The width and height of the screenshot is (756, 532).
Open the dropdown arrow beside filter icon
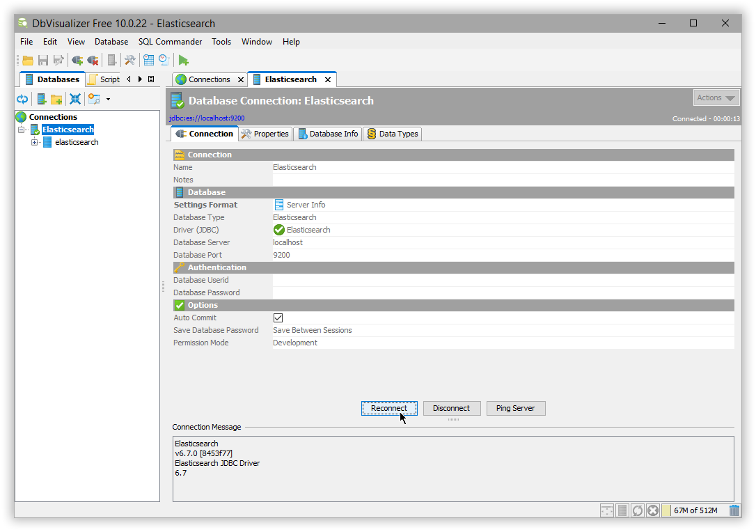pos(108,99)
